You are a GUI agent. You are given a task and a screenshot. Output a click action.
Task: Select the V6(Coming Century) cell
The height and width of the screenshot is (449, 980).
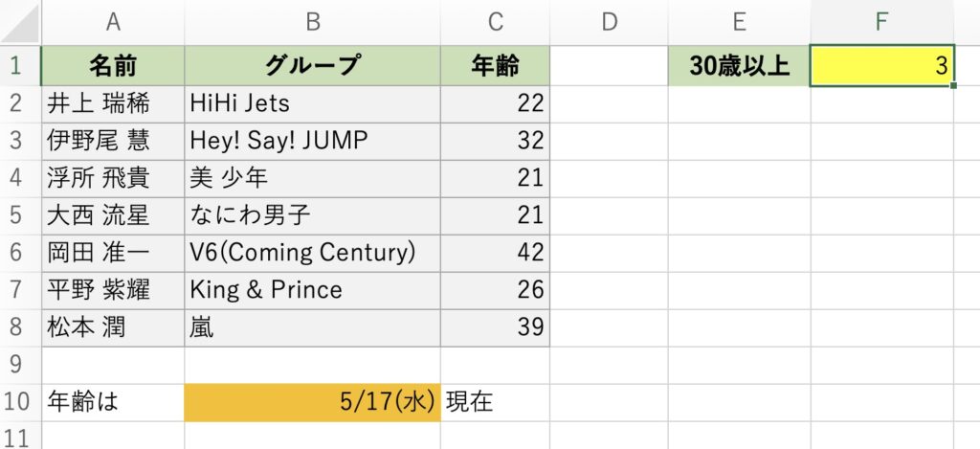click(313, 253)
